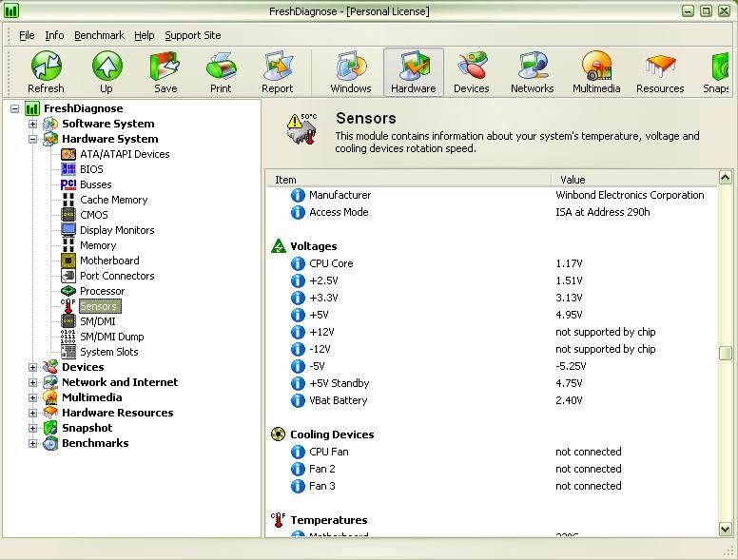Click the CMOS icon in tree

tap(68, 215)
